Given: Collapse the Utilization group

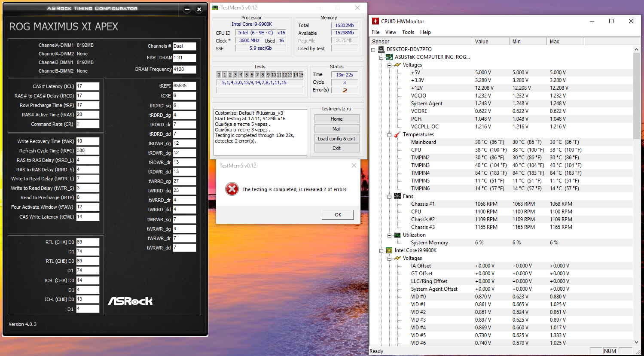Looking at the screenshot, I should [390, 235].
